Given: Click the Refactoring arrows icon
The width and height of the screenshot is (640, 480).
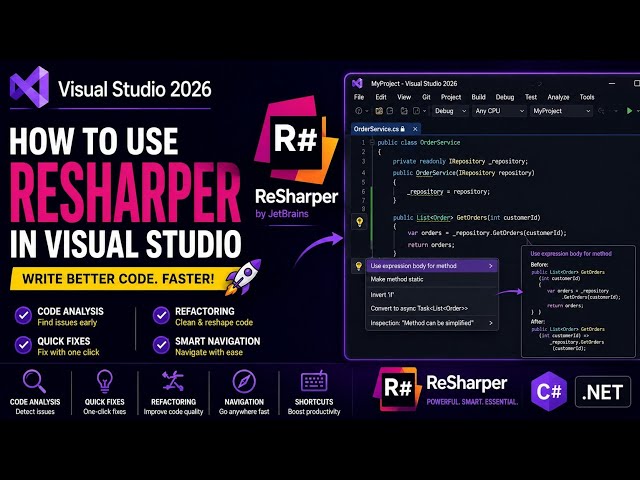Looking at the screenshot, I should (x=173, y=381).
